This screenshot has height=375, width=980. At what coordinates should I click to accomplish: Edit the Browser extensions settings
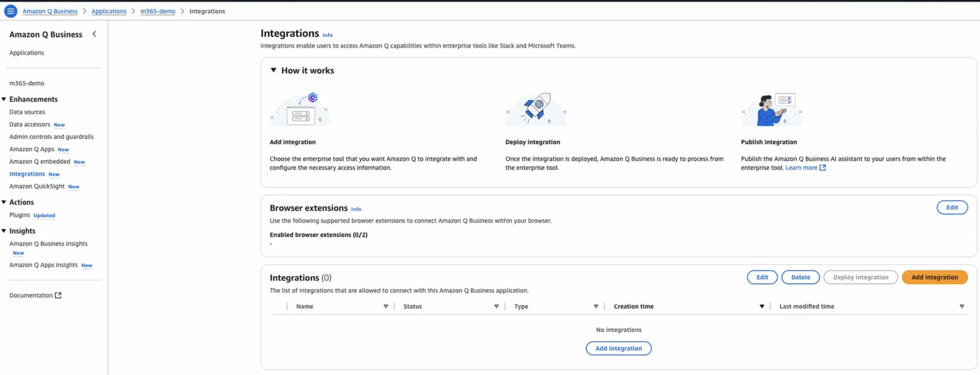pyautogui.click(x=952, y=207)
